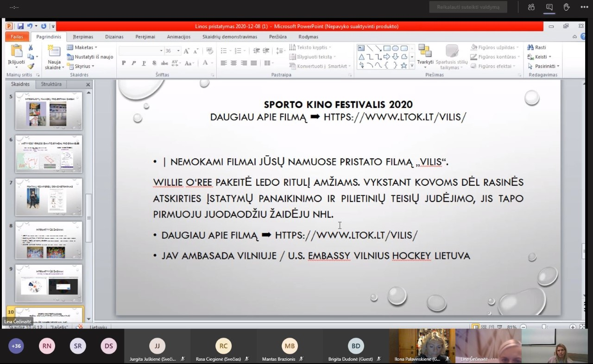Open Teams more actions ellipsis menu

click(x=584, y=7)
